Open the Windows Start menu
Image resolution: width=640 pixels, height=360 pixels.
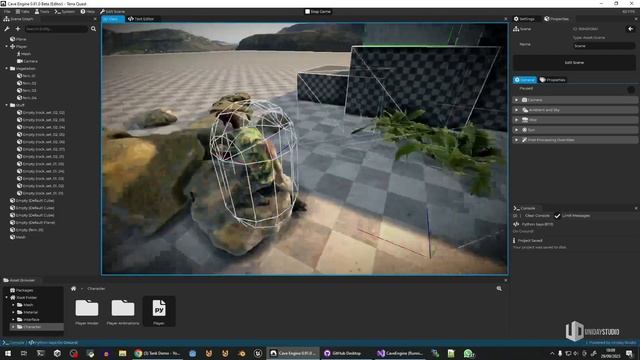pyautogui.click(x=8, y=353)
